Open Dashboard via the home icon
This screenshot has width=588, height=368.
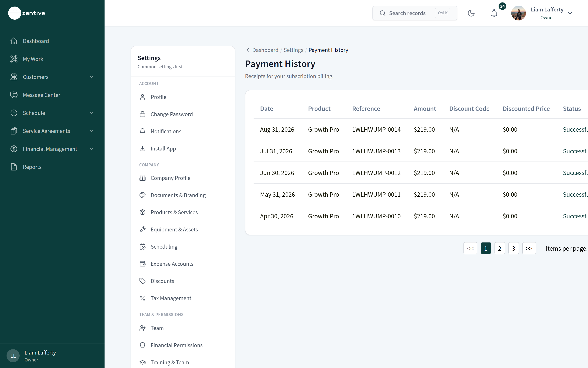pos(14,41)
